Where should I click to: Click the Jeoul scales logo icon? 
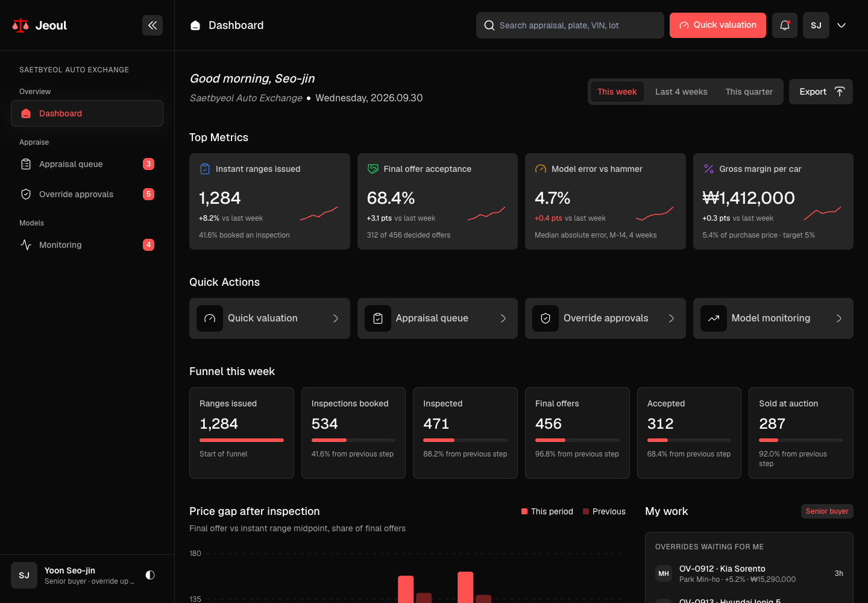pos(20,25)
